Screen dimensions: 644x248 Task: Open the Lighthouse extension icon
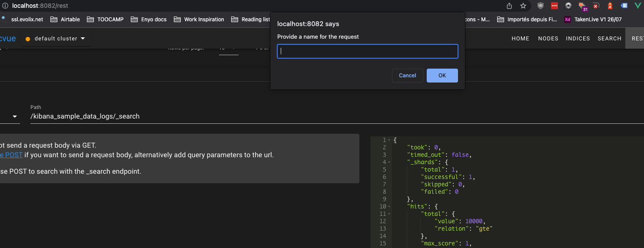(610, 6)
